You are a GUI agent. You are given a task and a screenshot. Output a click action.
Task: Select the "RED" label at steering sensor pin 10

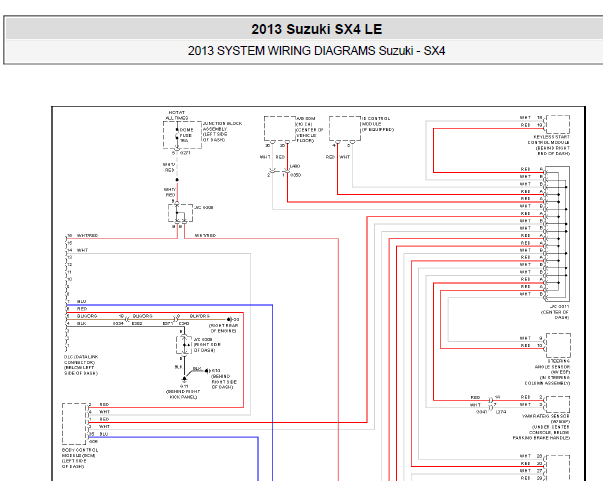click(x=525, y=345)
